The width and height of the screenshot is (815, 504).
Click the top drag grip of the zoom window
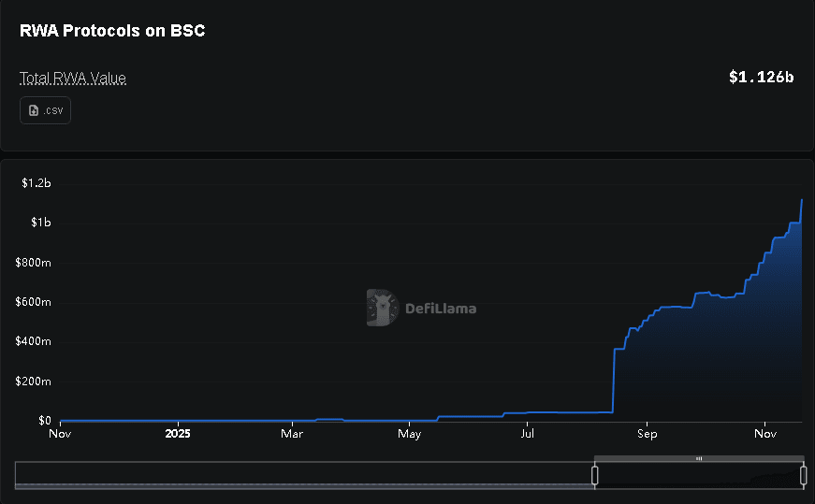pyautogui.click(x=699, y=458)
